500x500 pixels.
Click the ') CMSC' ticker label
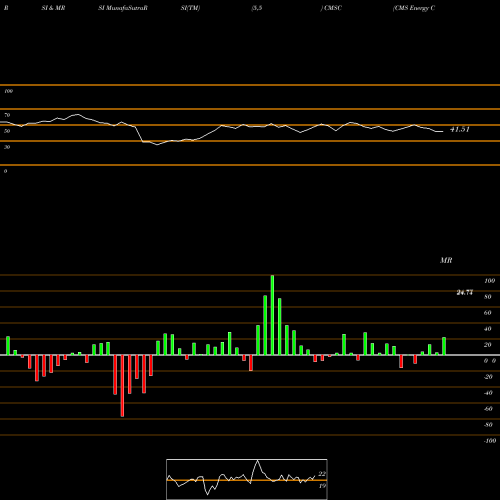(x=331, y=8)
